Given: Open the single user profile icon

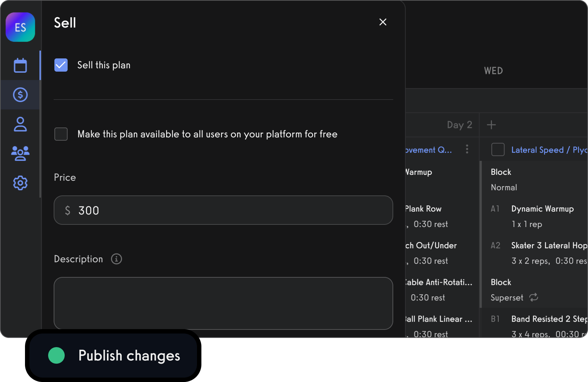Looking at the screenshot, I should tap(20, 124).
